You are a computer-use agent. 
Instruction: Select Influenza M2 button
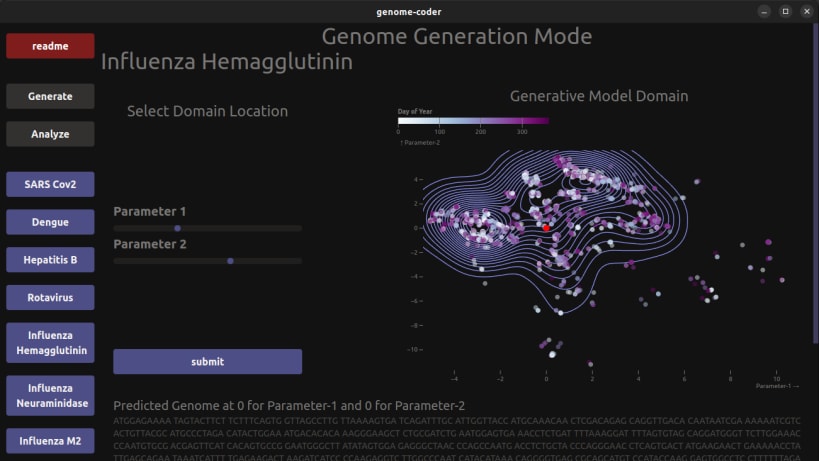coord(50,441)
